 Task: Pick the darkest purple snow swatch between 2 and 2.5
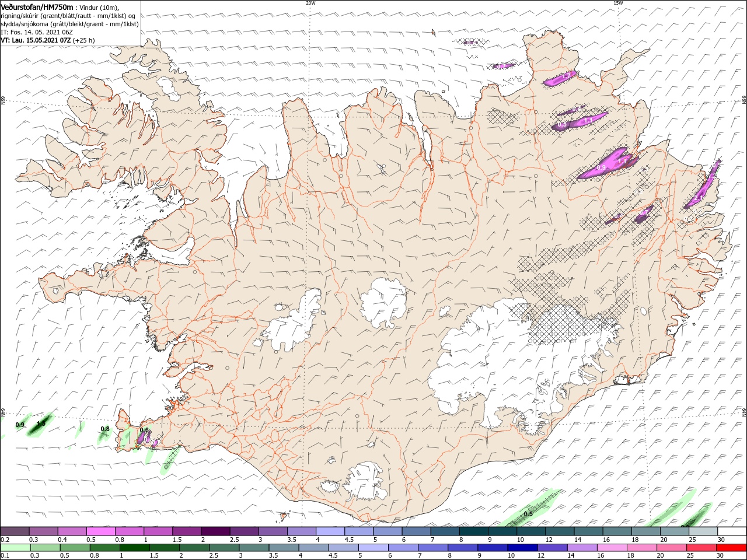[215, 531]
